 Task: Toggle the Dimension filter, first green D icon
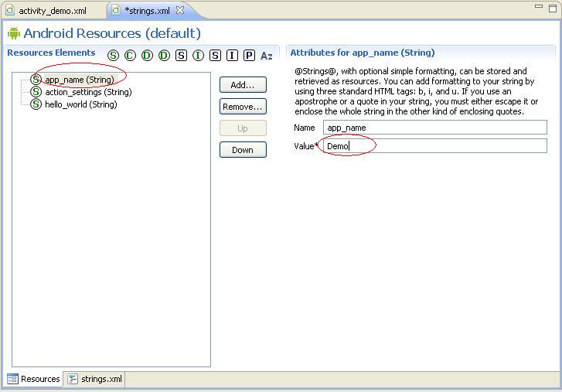[x=147, y=56]
